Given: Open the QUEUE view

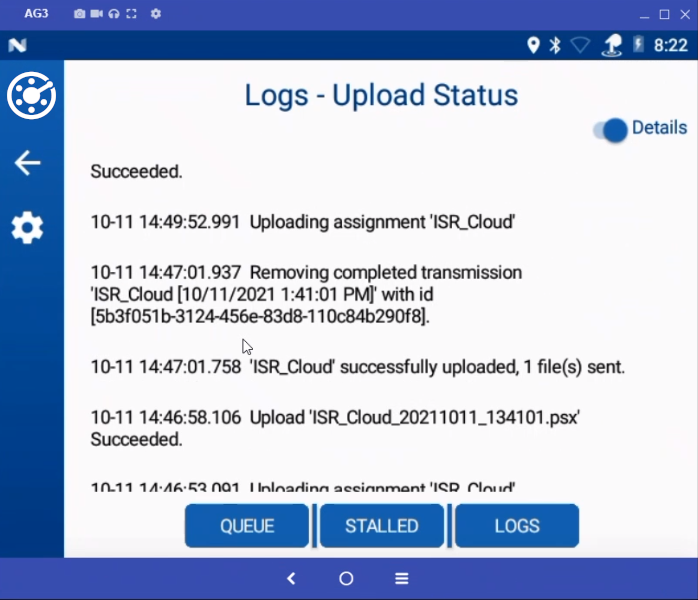Looking at the screenshot, I should click(x=247, y=526).
